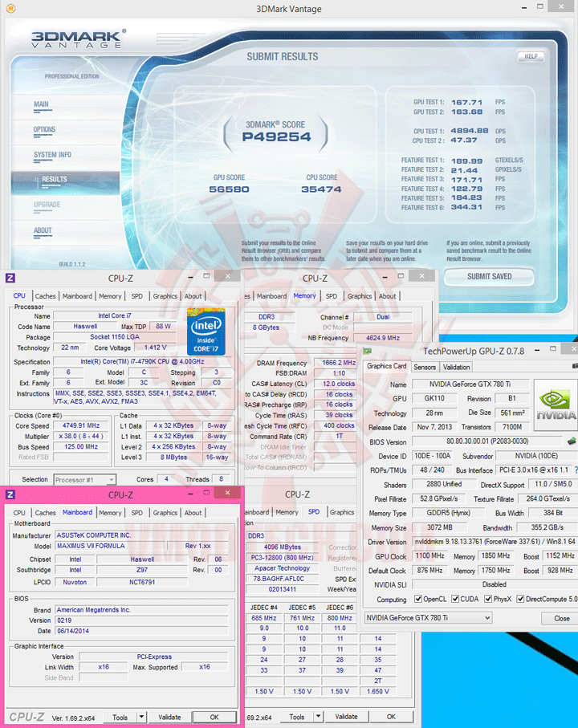
Task: Maximize the GPU-Z window
Action: point(553,348)
